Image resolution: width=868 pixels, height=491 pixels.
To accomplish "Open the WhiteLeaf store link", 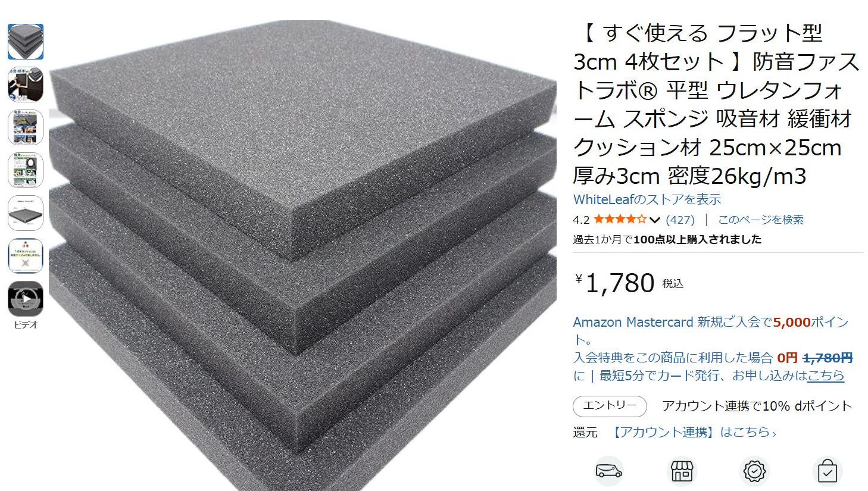I will (647, 199).
